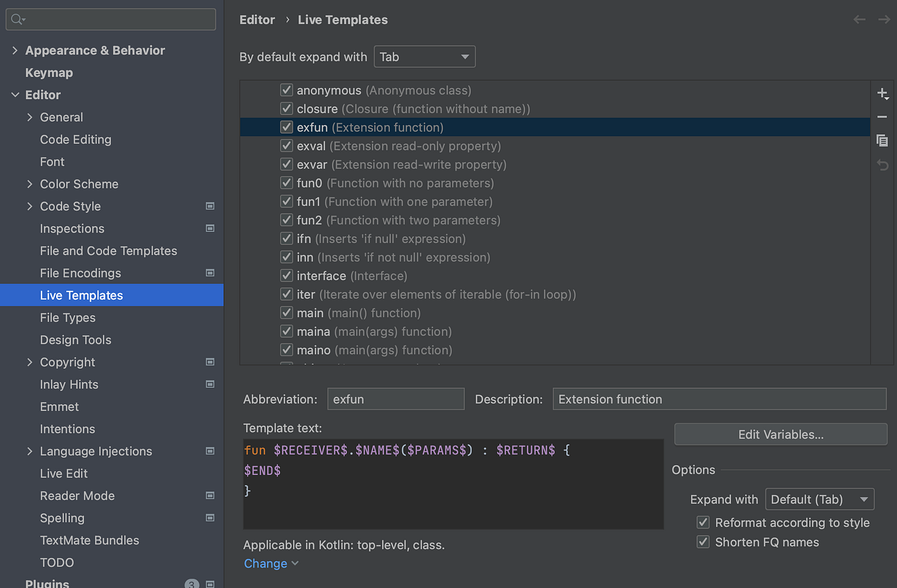Click the back navigation arrow

click(x=859, y=19)
